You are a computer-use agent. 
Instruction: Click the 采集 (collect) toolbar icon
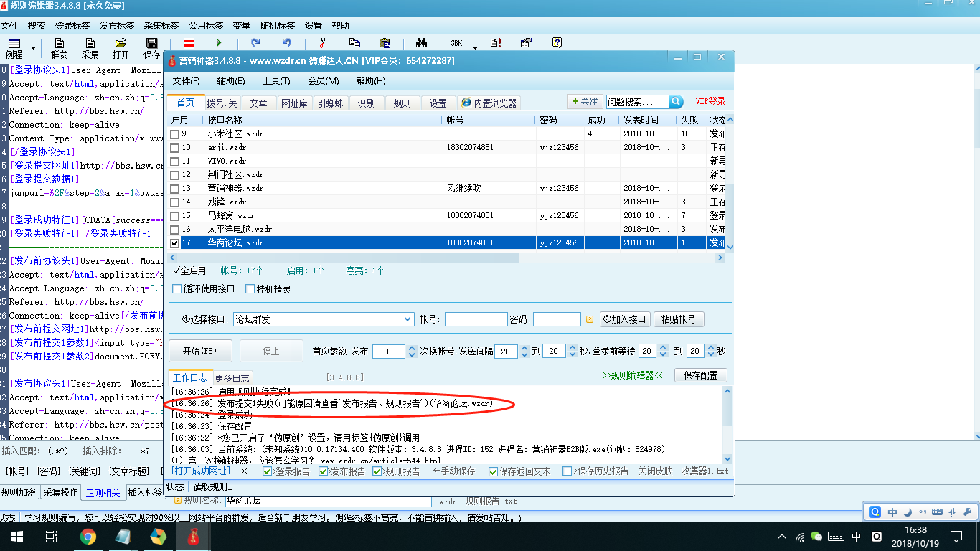click(90, 49)
